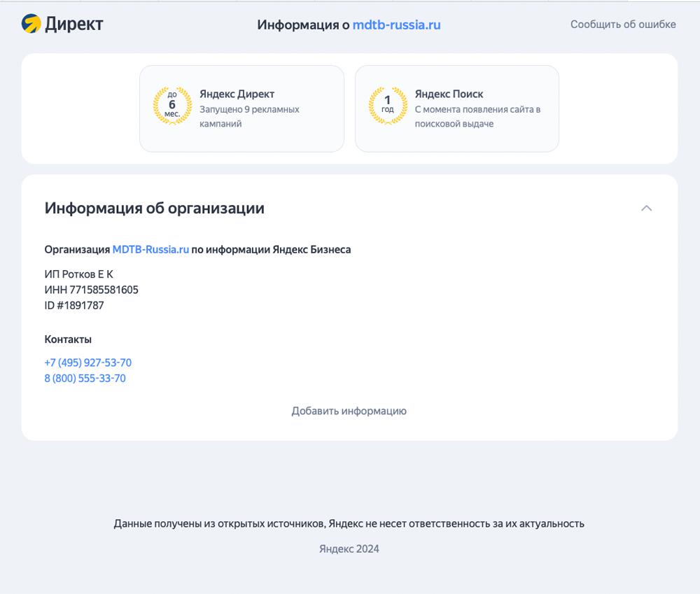Click 'по информации Яндекс Бизнеса' text

pos(271,250)
